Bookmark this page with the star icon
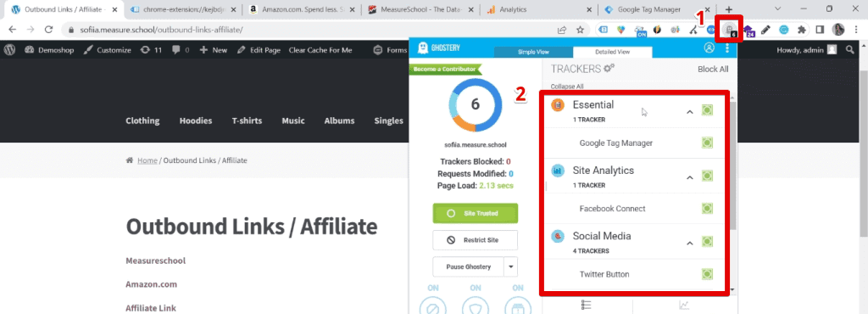The height and width of the screenshot is (314, 868). point(580,30)
